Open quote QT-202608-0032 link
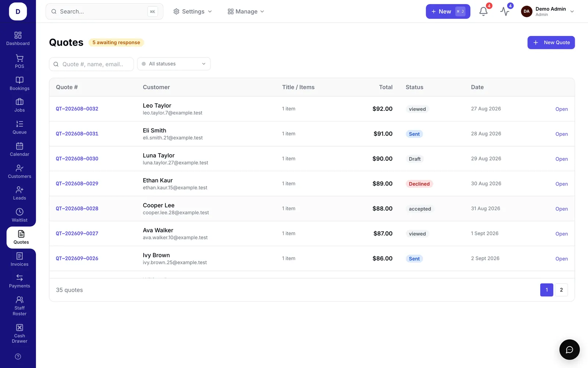588x368 pixels. pos(77,109)
